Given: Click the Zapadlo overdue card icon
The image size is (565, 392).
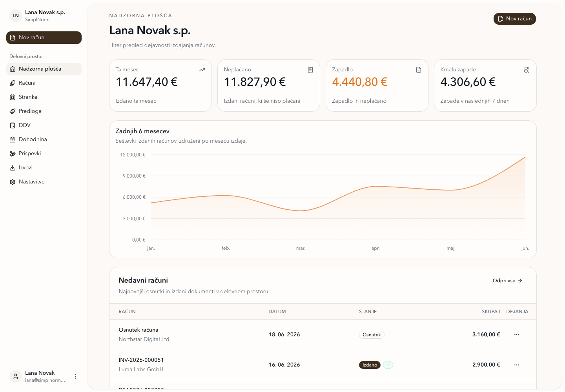Looking at the screenshot, I should tap(419, 70).
